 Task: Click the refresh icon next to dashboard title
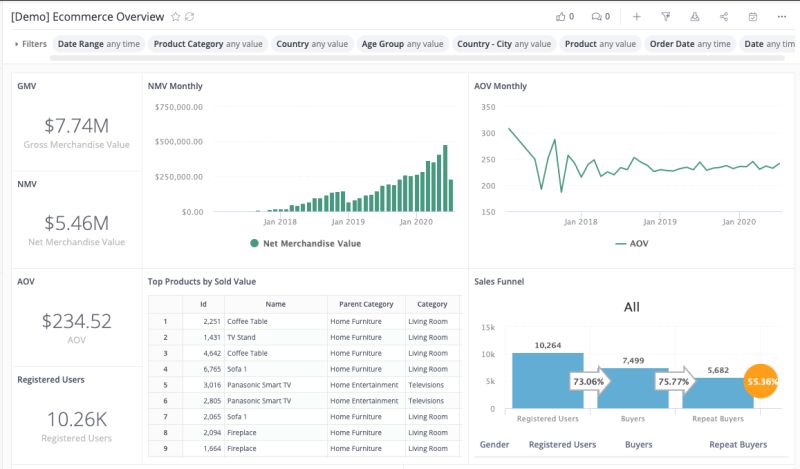click(x=189, y=17)
